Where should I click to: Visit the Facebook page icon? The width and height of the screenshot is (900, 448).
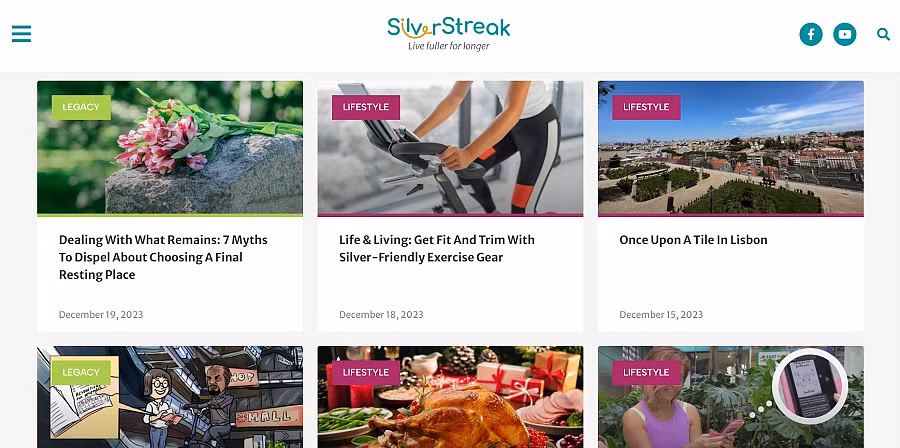point(810,34)
